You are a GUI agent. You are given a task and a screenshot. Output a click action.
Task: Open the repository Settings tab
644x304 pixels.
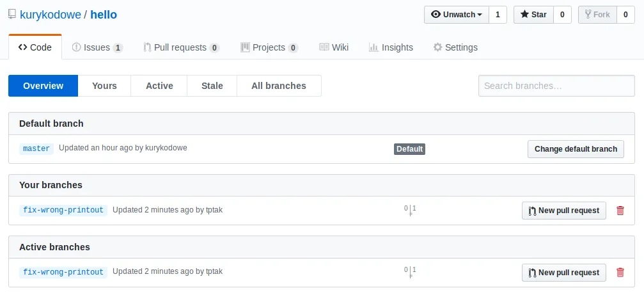pos(455,47)
